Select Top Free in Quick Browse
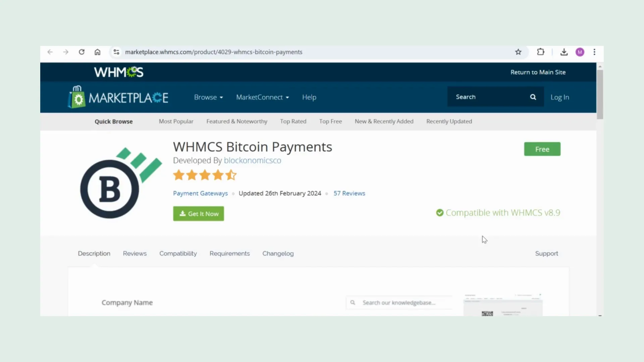 (330, 121)
